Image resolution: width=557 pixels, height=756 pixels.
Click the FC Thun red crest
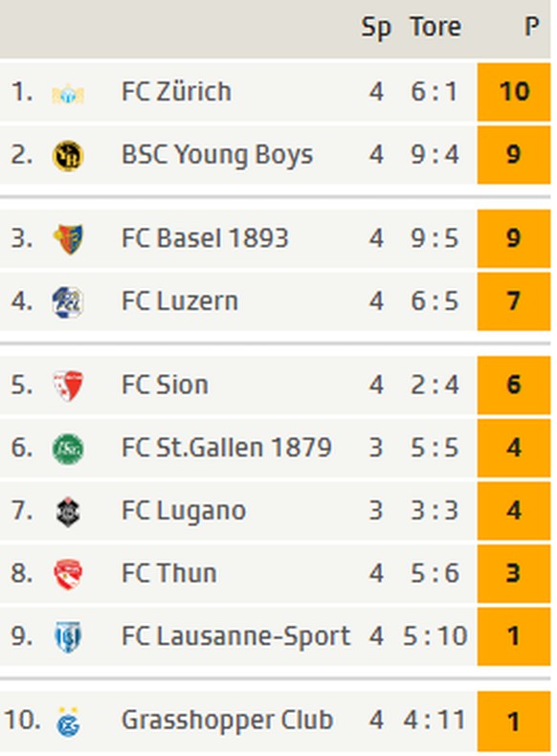(x=68, y=574)
